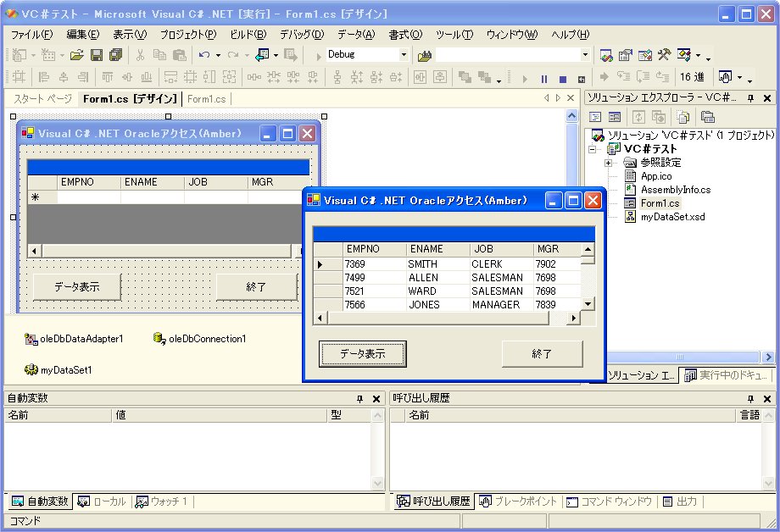Click the Navigate Backward icon
Image resolution: width=780 pixels, height=532 pixels.
click(262, 55)
